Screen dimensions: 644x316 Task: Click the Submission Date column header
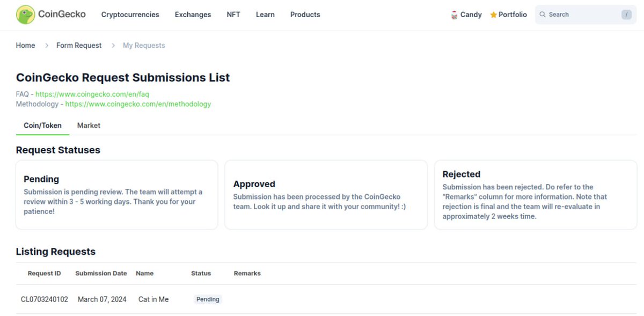(101, 274)
